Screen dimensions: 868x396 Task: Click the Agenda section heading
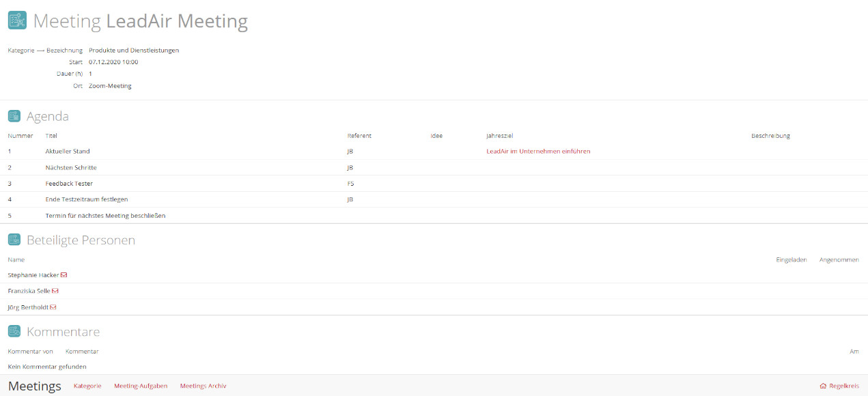[48, 117]
